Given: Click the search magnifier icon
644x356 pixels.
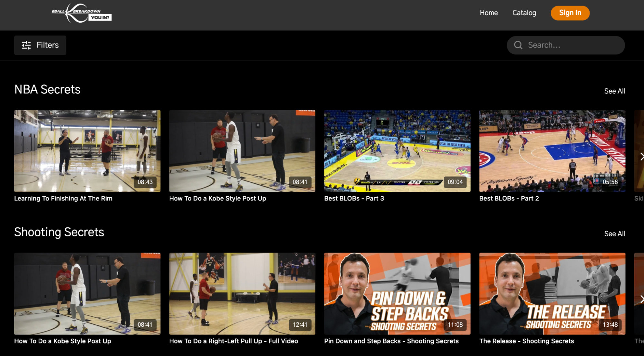Looking at the screenshot, I should click(x=518, y=45).
